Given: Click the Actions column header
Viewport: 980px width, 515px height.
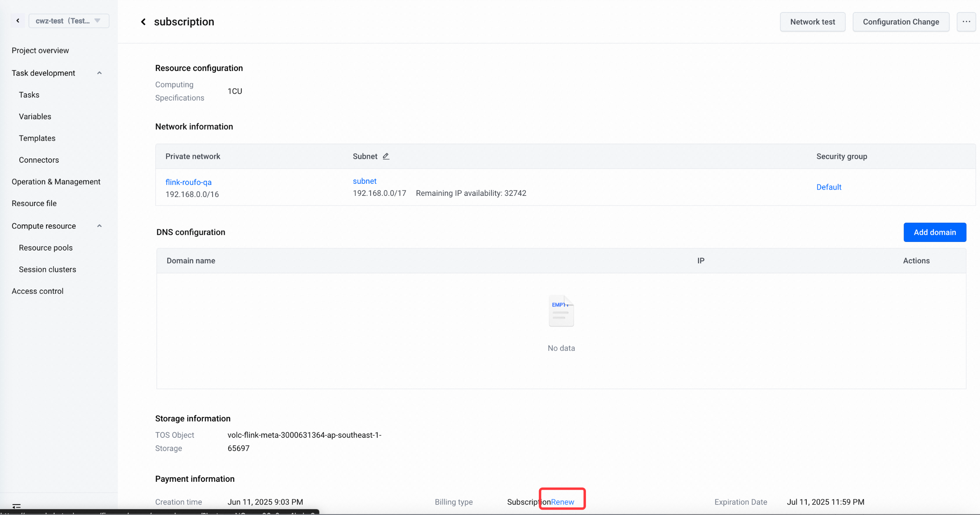Looking at the screenshot, I should click(916, 261).
